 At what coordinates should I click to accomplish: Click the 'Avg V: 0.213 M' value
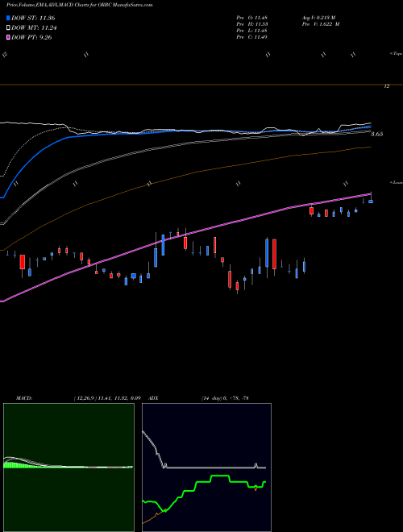(x=318, y=18)
